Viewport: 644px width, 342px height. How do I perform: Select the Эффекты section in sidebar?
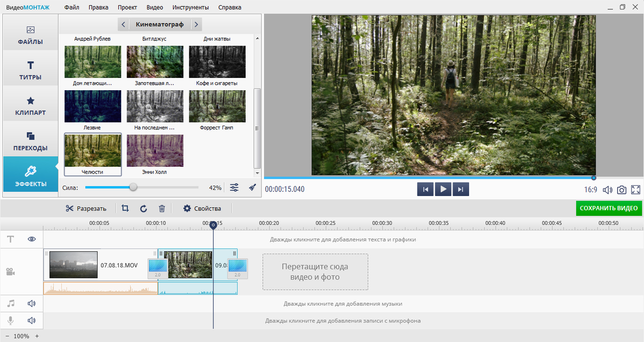30,175
